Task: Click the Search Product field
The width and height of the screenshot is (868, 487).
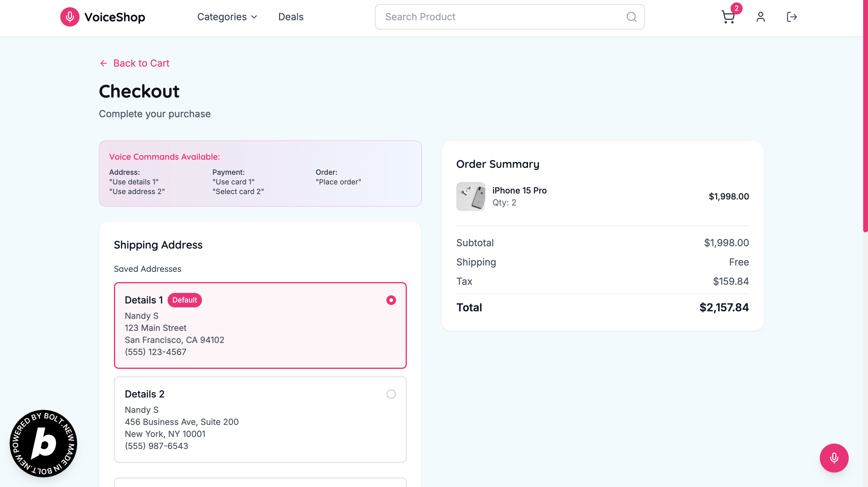Action: 499,17
